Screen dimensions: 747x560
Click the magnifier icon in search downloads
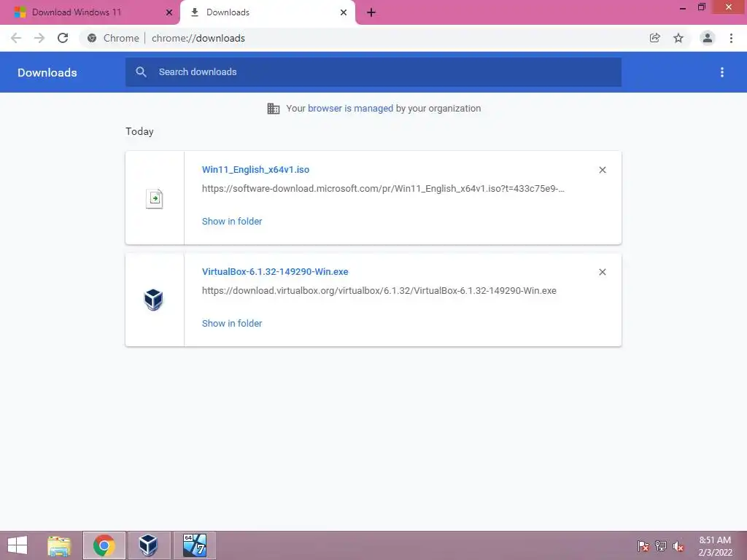141,72
